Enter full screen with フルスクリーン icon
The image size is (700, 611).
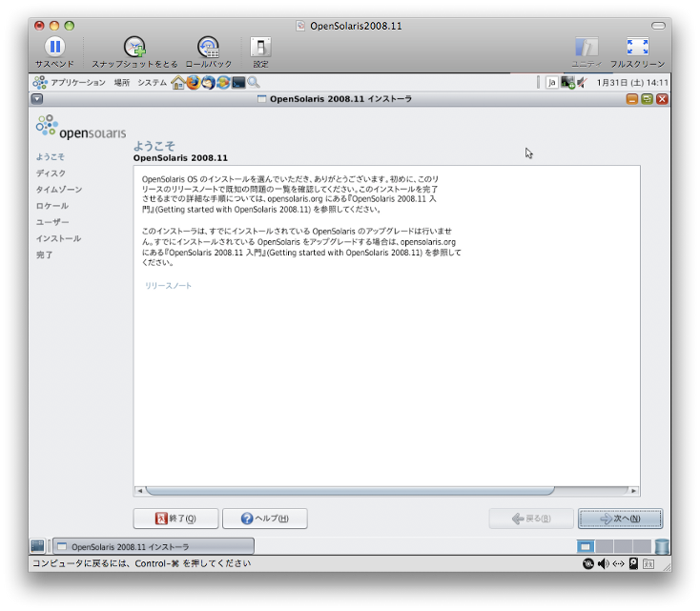coord(636,47)
